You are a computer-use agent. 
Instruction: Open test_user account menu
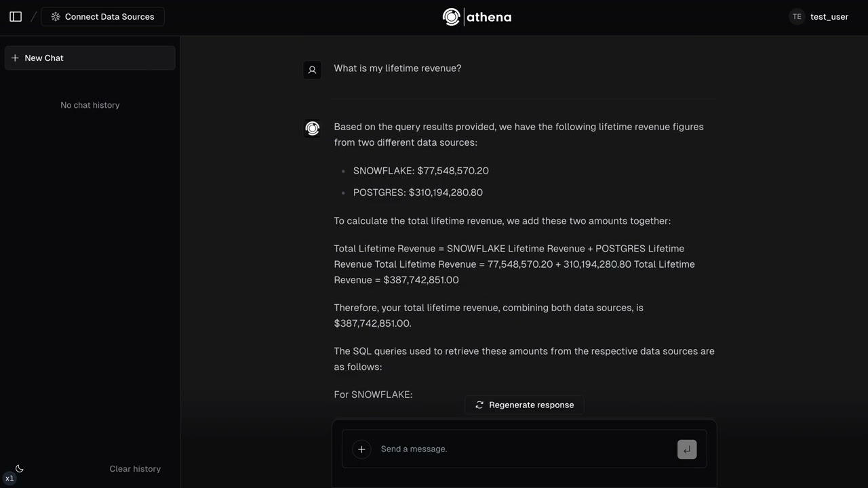pyautogui.click(x=829, y=17)
